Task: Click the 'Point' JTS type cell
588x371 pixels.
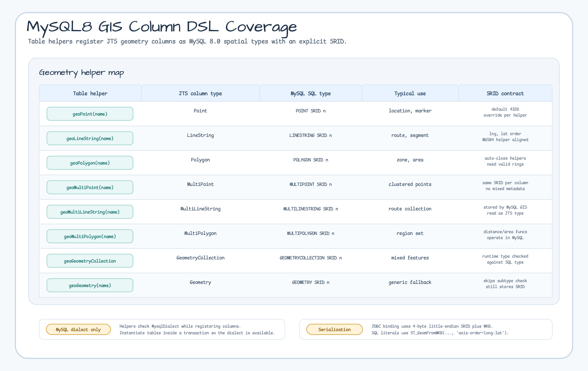Action: (200, 111)
